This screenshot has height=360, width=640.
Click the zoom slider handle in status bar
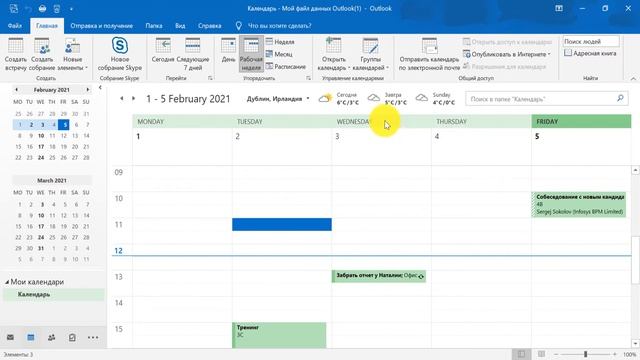point(585,354)
